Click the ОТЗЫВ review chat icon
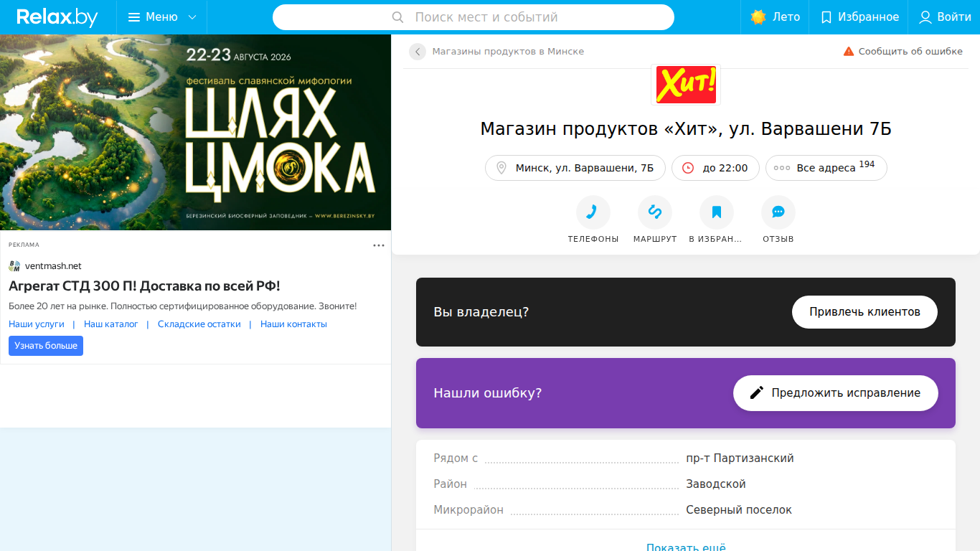 [x=778, y=212]
